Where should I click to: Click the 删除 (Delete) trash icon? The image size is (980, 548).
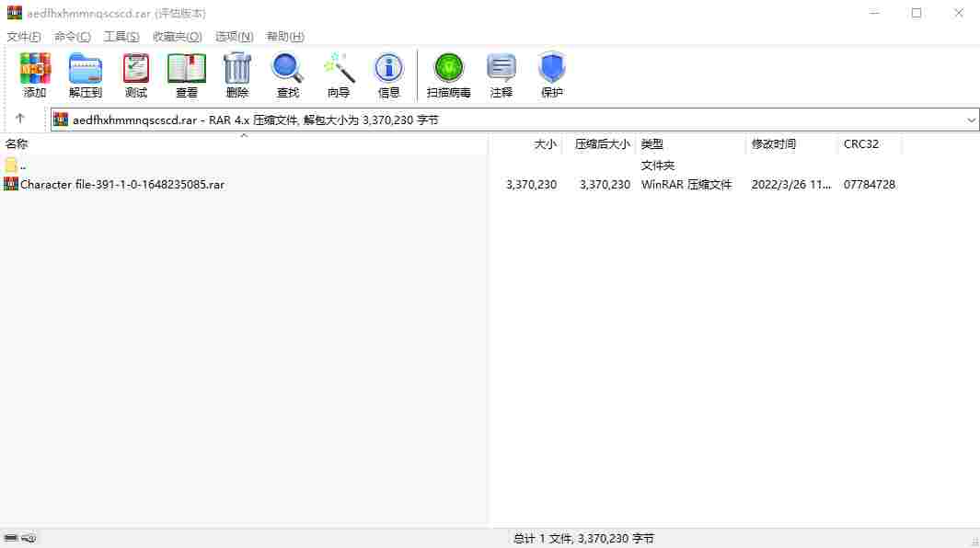(x=236, y=69)
